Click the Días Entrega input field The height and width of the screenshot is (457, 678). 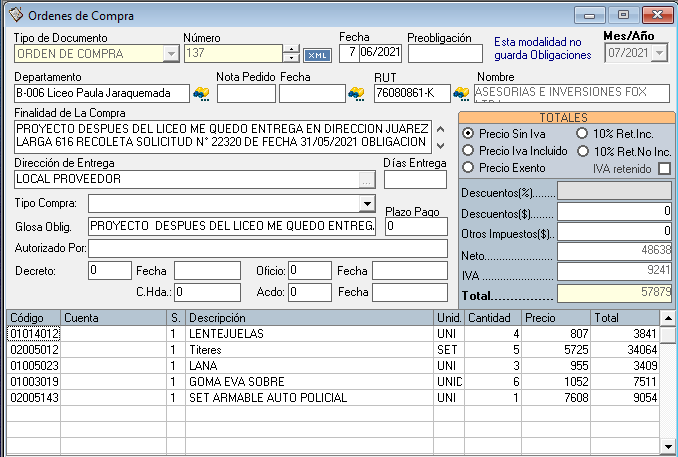[415, 179]
